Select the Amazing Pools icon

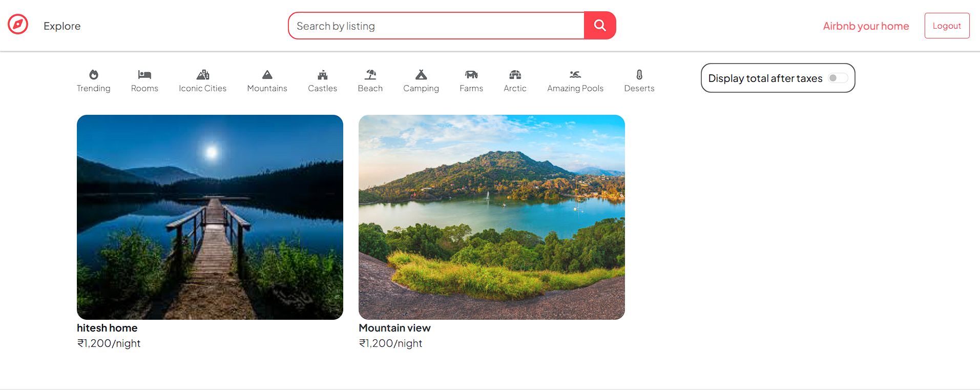(x=575, y=75)
